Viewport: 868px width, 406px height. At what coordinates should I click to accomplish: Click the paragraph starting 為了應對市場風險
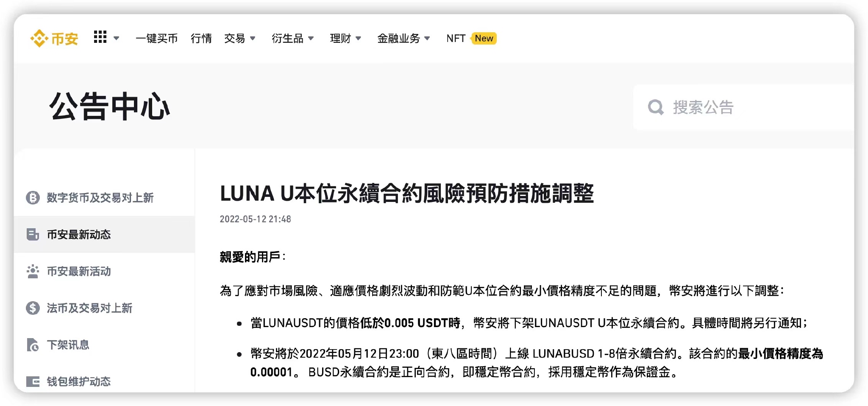coord(502,291)
